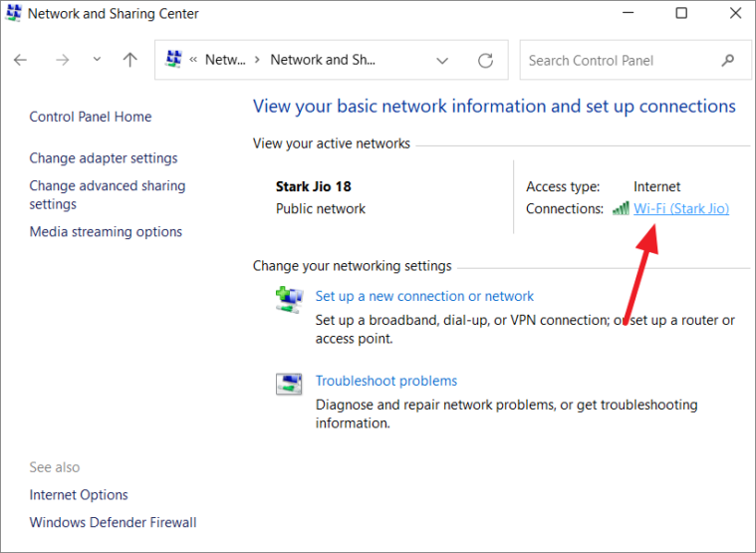The width and height of the screenshot is (756, 553).
Task: Open Windows Defender Firewall
Action: [113, 523]
